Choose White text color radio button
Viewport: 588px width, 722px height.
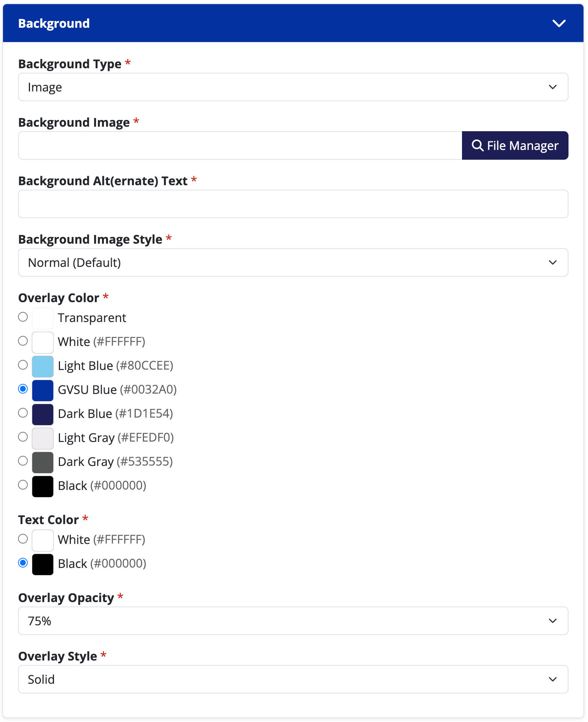coord(23,539)
